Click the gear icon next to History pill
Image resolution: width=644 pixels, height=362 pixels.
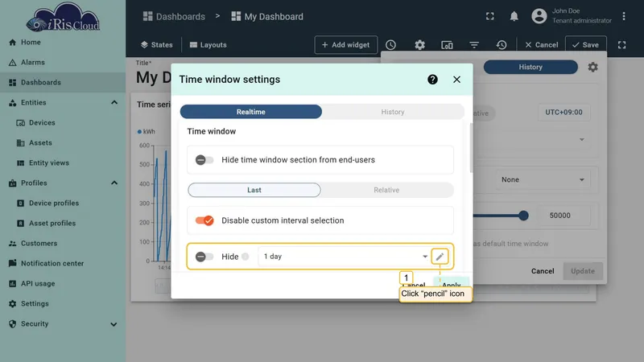coord(592,67)
